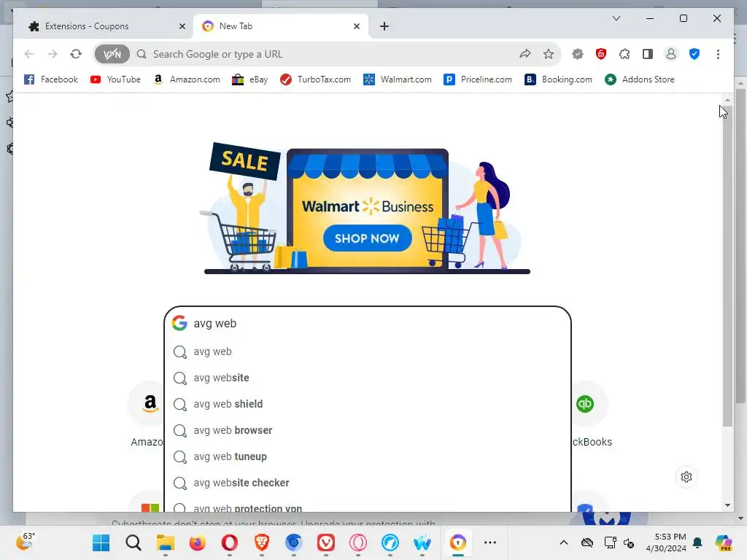
Task: Click the search box containing avg web
Action: point(368,323)
